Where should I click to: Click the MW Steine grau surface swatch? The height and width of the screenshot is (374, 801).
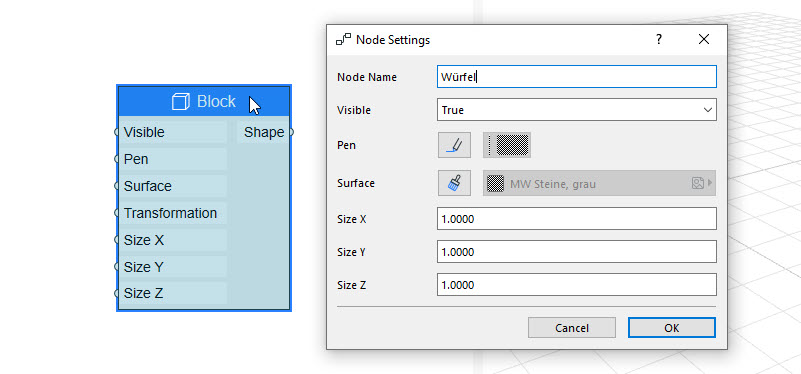[x=495, y=183]
